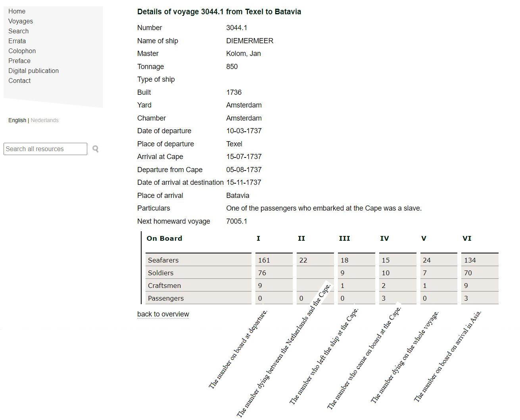Go to Voyages in the sidebar menu

click(21, 21)
